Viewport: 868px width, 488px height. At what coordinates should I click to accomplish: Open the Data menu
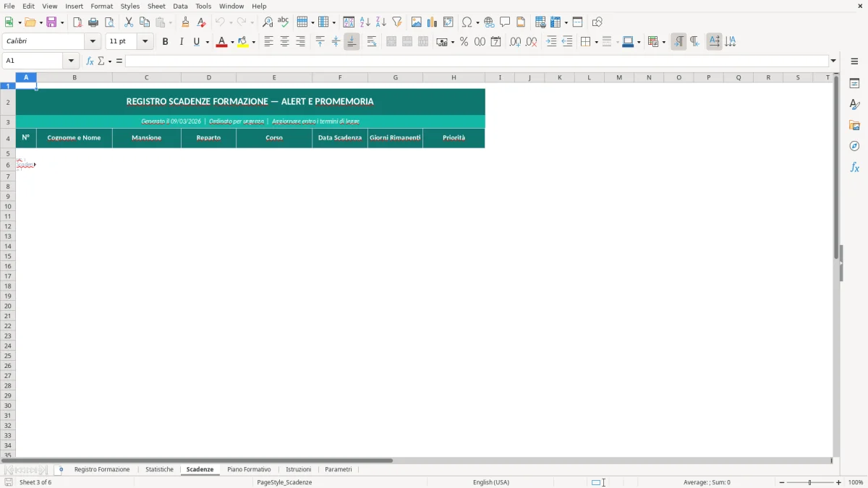click(x=180, y=6)
